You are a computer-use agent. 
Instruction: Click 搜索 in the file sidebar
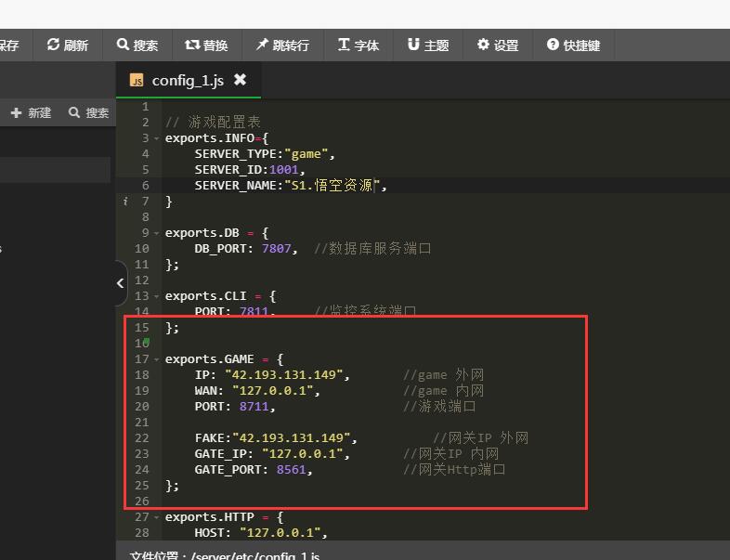[x=88, y=112]
